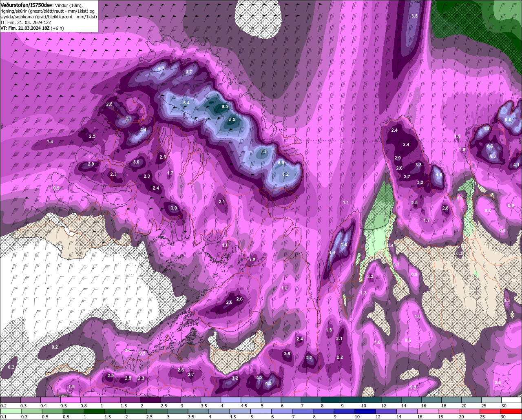Image resolution: width=522 pixels, height=420 pixels.
Task: Select the 5.6 value label
Action: 344,245
